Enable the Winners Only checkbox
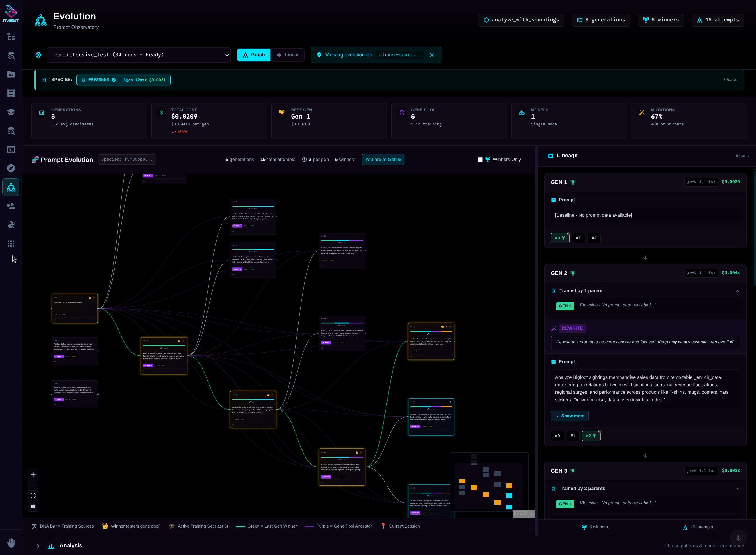This screenshot has height=555, width=756. click(480, 160)
